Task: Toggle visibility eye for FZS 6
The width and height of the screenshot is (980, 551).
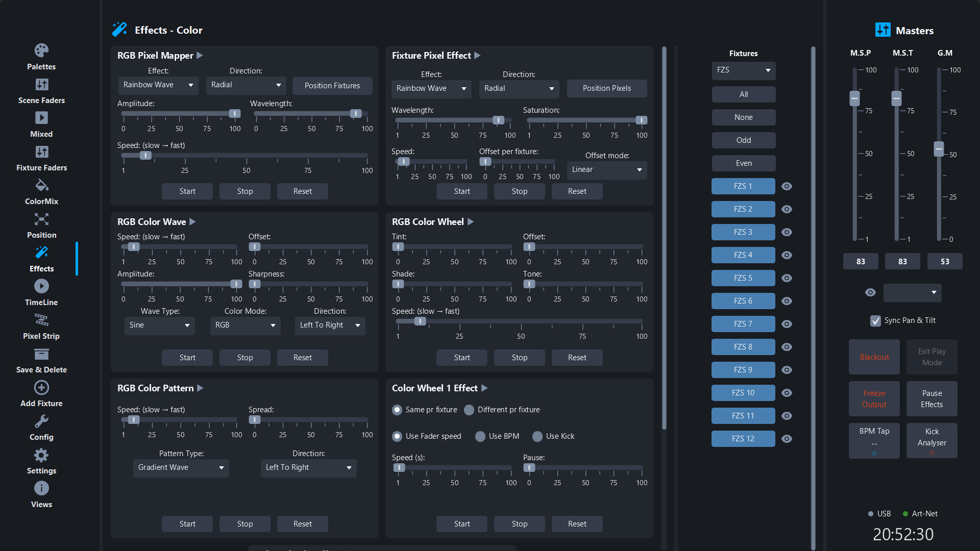Action: pos(787,301)
